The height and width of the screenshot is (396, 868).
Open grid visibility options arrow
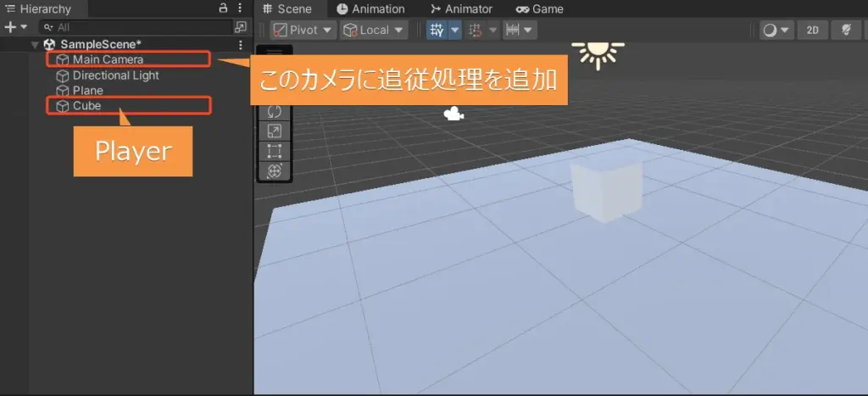coord(454,30)
